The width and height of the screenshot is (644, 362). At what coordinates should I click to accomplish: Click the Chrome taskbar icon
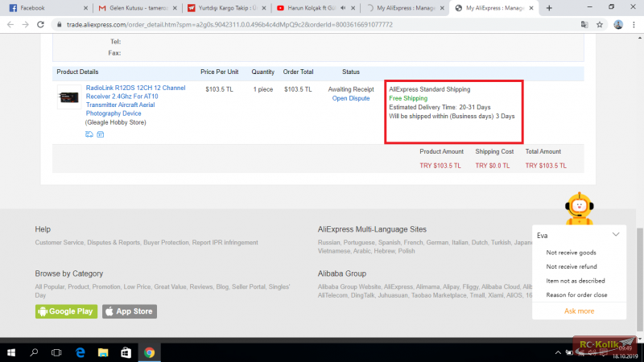click(x=149, y=352)
